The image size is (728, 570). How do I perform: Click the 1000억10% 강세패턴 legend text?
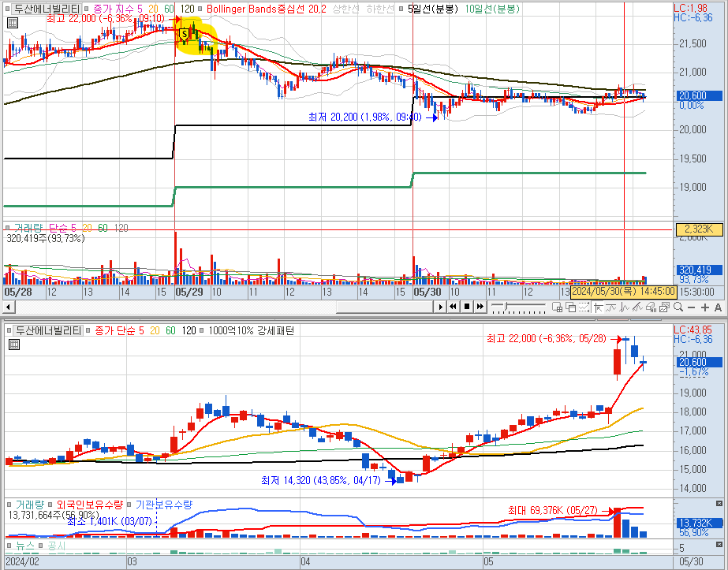[251, 330]
